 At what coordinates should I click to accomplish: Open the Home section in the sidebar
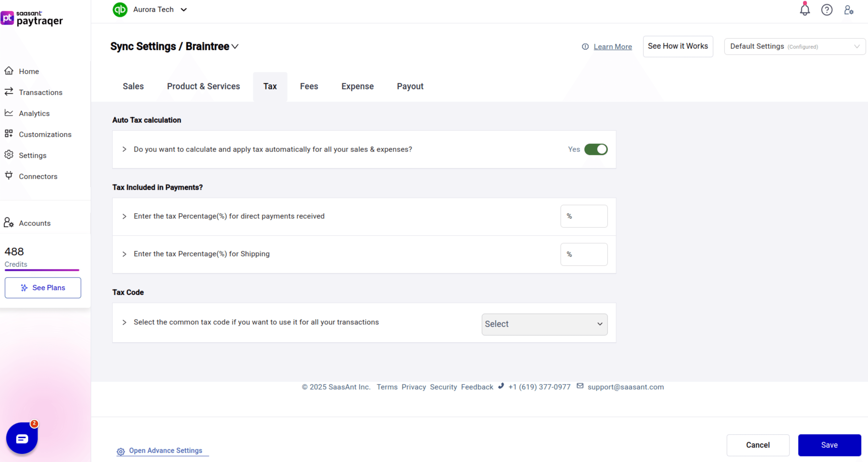point(28,71)
